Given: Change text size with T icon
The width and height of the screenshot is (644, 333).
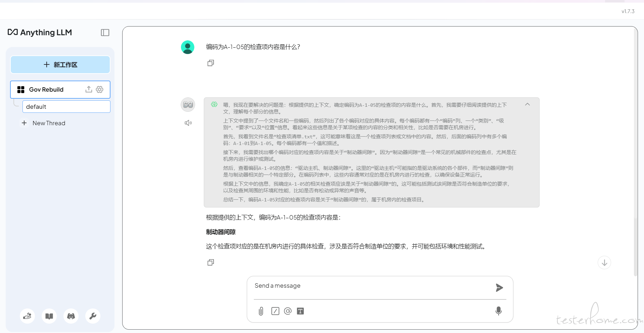Looking at the screenshot, I should (x=301, y=311).
